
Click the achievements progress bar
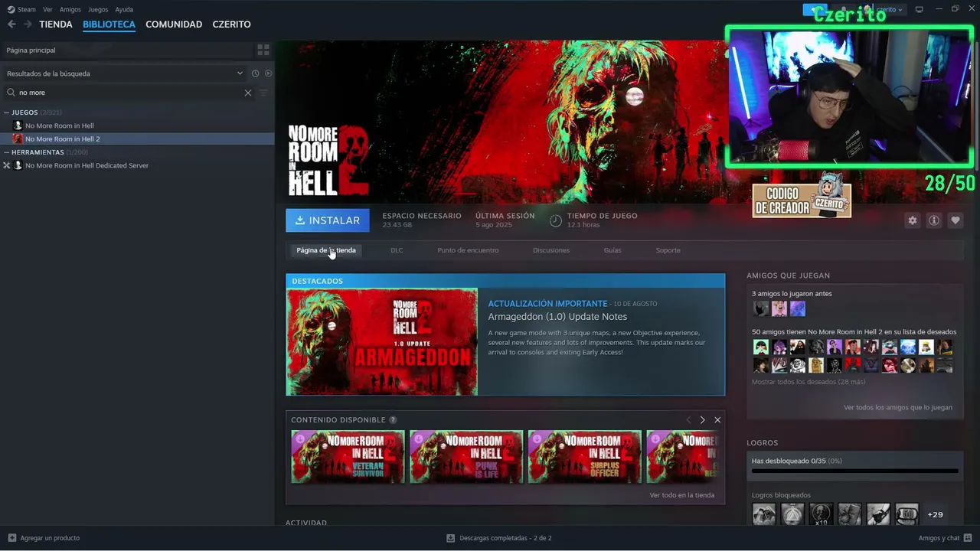click(854, 471)
